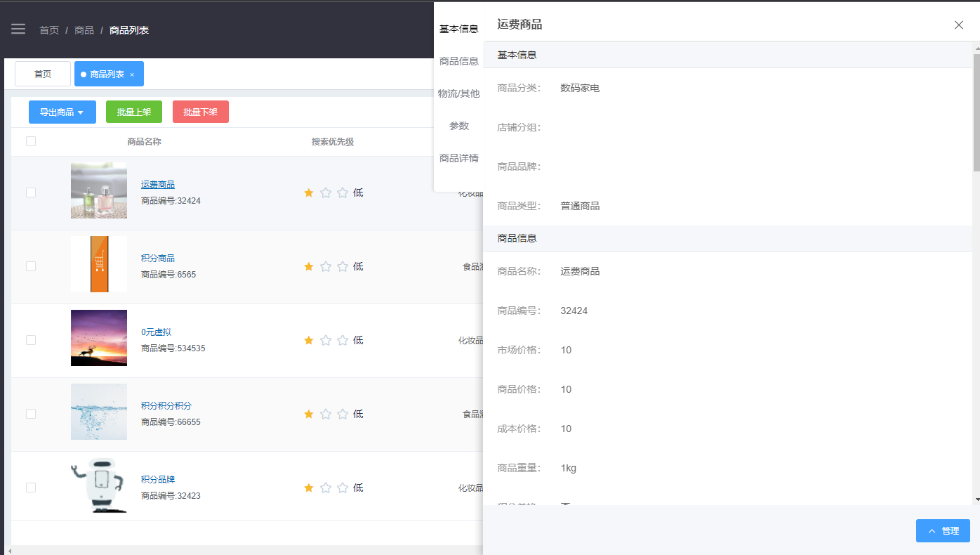
Task: Select the 0元虚拟 row checkbox
Action: pyautogui.click(x=31, y=340)
